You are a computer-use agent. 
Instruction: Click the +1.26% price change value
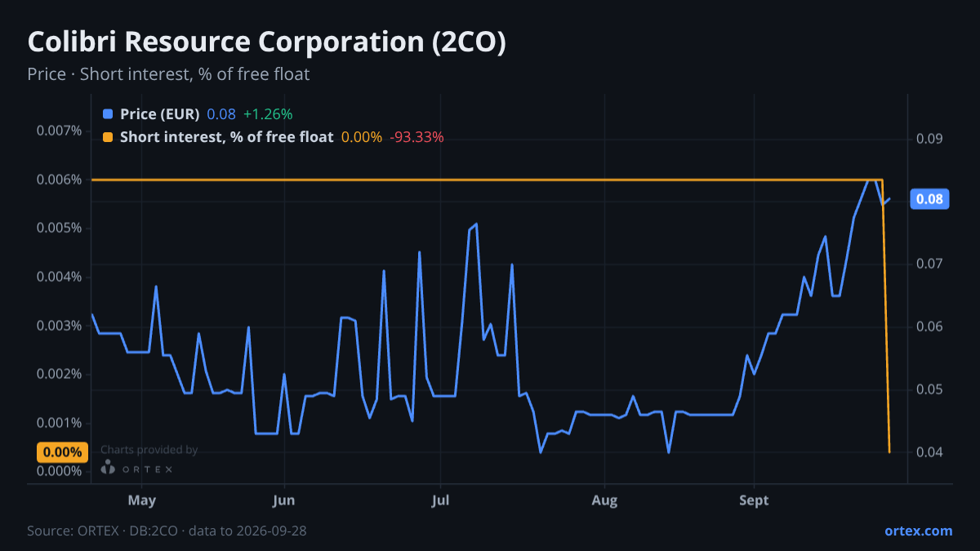tap(268, 114)
